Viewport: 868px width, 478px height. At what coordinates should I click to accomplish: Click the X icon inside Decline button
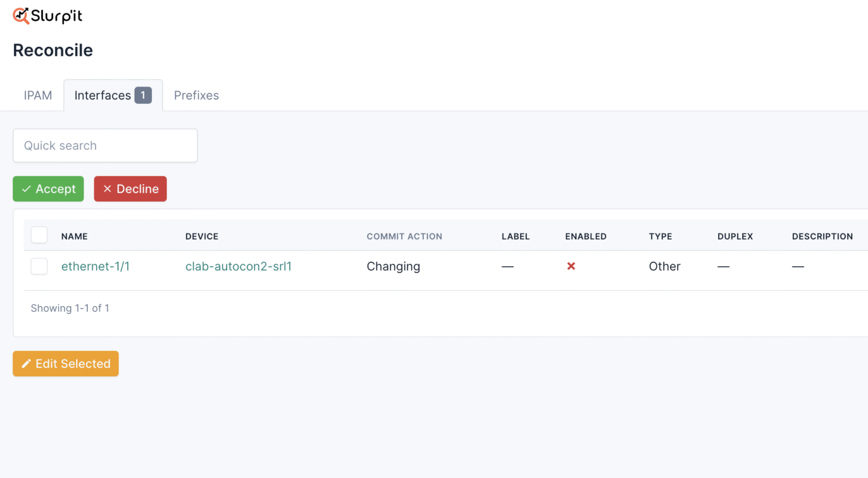point(107,189)
